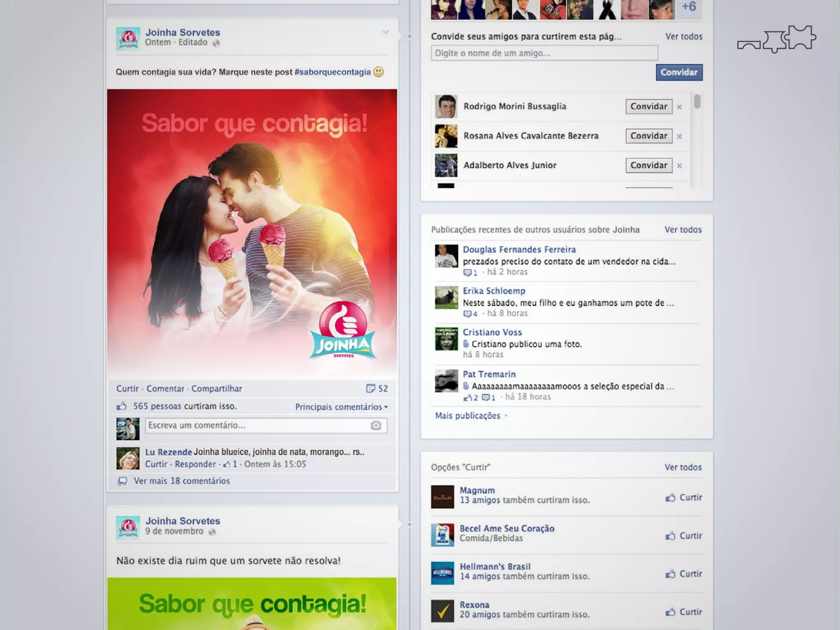This screenshot has width=840, height=630.
Task: Click Compartilhar link on the post
Action: click(217, 388)
